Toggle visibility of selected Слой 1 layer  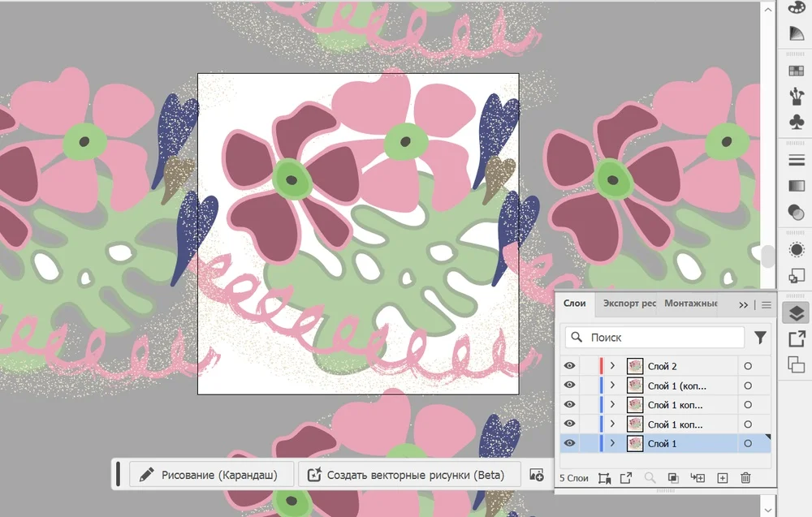pyautogui.click(x=569, y=444)
